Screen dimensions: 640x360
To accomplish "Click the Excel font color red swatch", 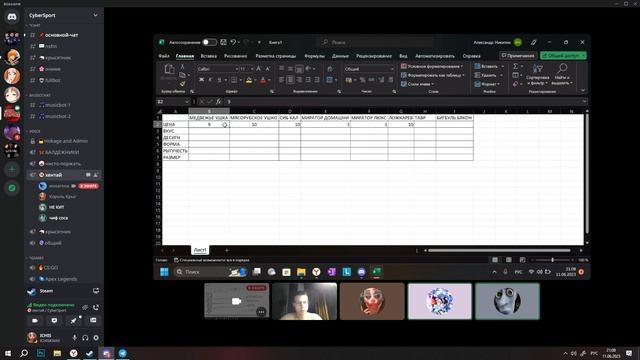I will point(263,80).
